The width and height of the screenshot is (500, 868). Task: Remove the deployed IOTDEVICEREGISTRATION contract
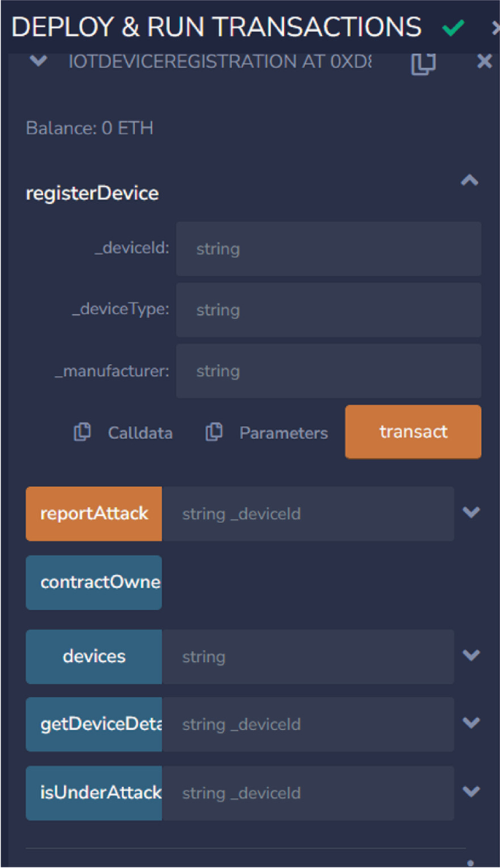(484, 62)
